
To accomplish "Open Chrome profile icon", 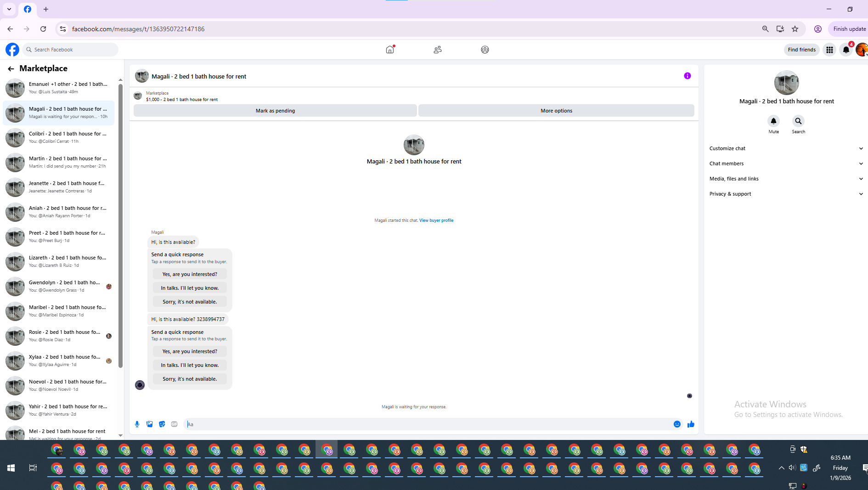I will (818, 29).
